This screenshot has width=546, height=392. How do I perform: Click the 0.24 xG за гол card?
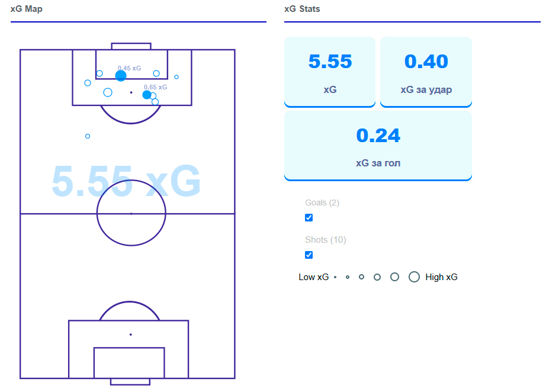pos(378,145)
